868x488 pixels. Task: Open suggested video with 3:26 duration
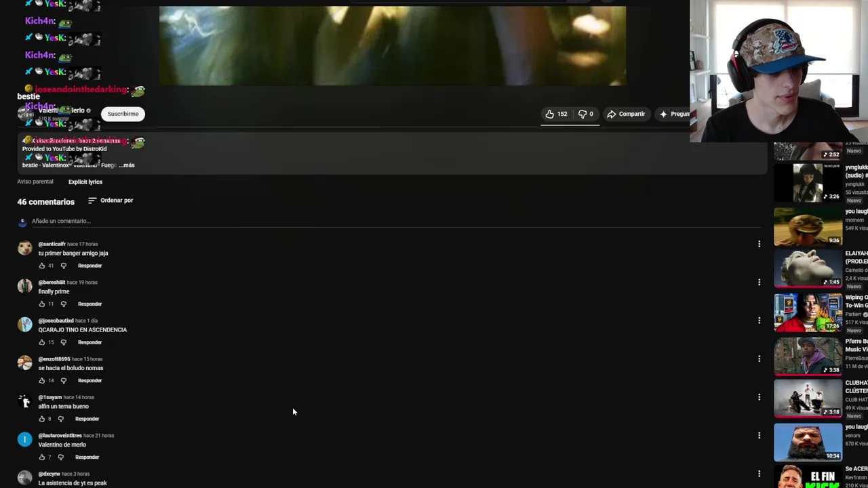pyautogui.click(x=808, y=183)
